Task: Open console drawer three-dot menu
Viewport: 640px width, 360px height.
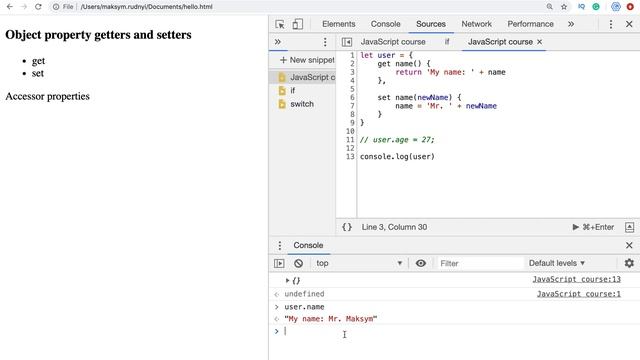Action: pos(280,245)
